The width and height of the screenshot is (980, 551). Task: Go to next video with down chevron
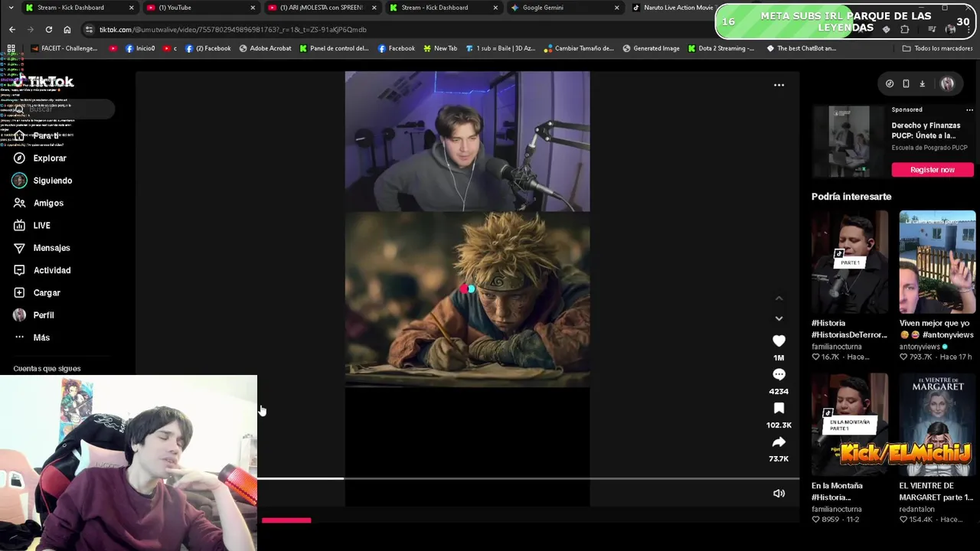tap(779, 318)
